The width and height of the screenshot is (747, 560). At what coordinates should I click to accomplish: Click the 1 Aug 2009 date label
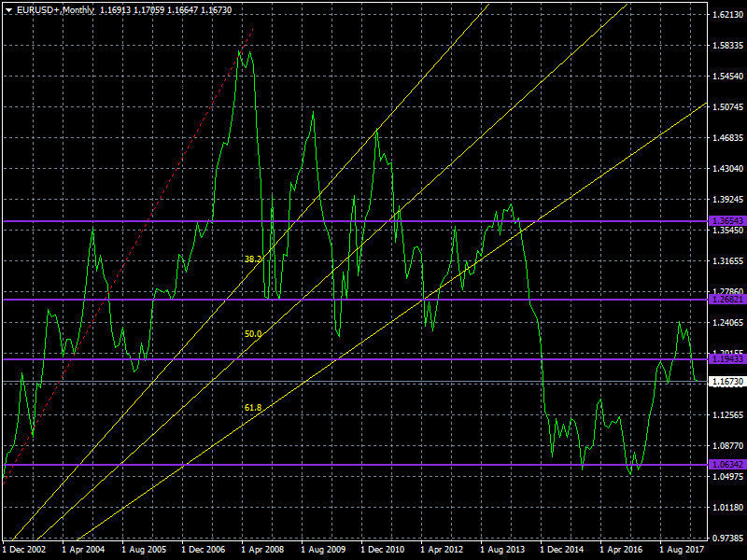point(323,550)
